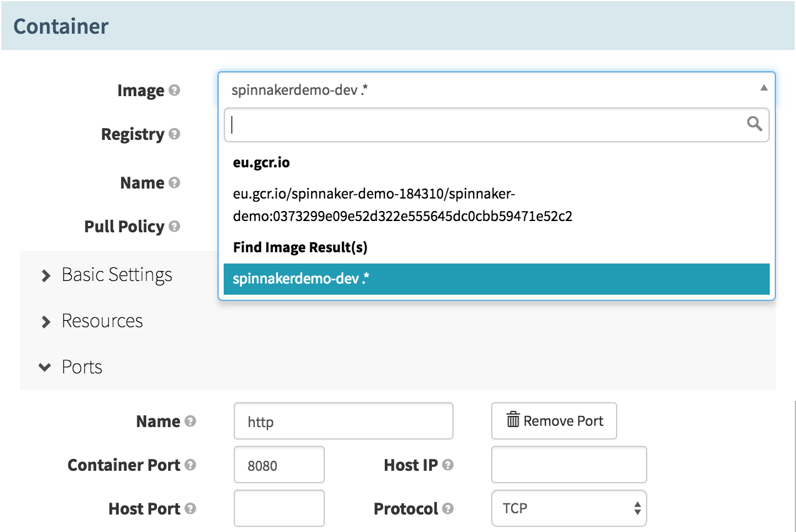The width and height of the screenshot is (796, 532).
Task: Click the help icon beside the port Name label
Action: pos(191,421)
